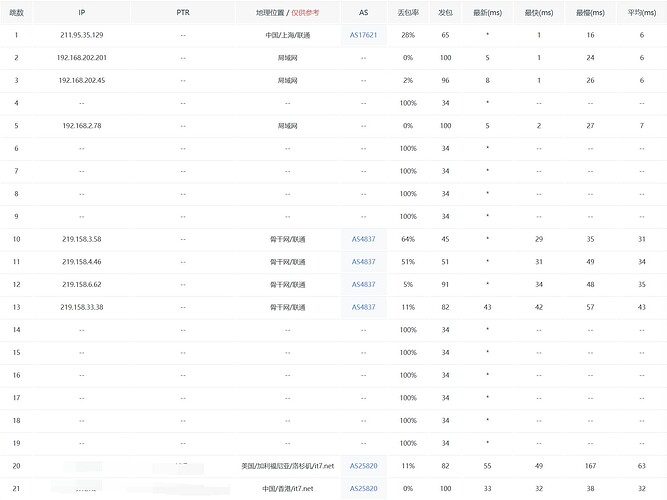Image resolution: width=667 pixels, height=500 pixels.
Task: Click slowest latency value 57
Action: [x=590, y=307]
